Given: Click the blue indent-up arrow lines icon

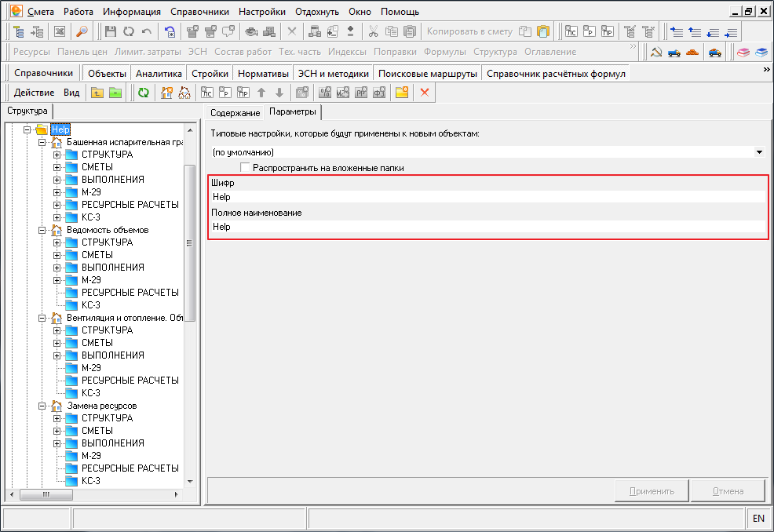Looking at the screenshot, I should [695, 31].
